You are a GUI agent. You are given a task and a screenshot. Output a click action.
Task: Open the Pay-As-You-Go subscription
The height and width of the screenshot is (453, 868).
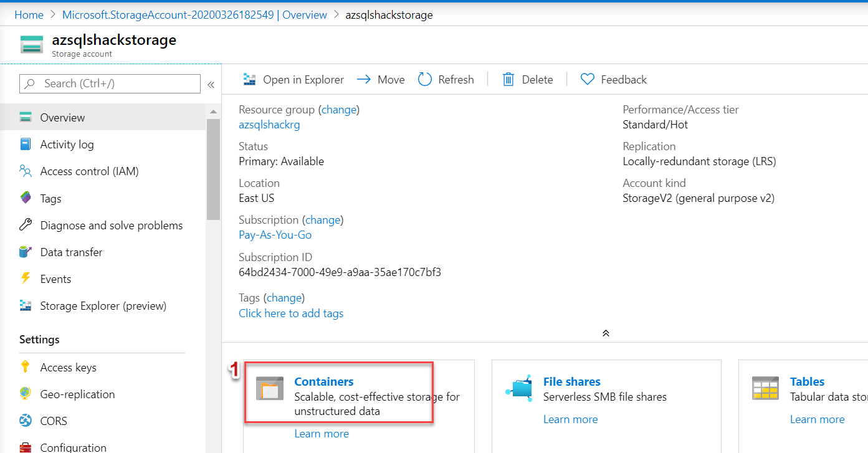[275, 234]
